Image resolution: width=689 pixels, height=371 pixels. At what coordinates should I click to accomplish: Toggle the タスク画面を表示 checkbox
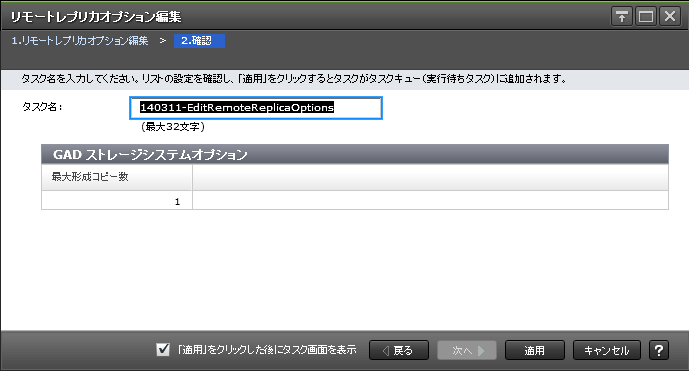pyautogui.click(x=163, y=350)
